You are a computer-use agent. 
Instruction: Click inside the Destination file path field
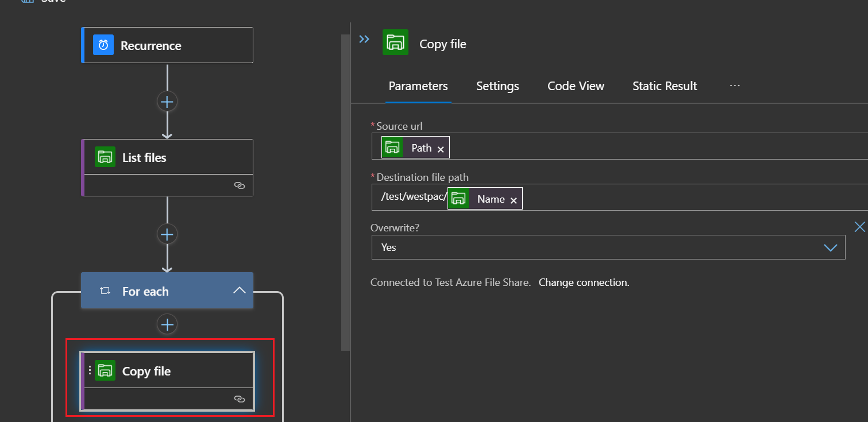pos(632,198)
